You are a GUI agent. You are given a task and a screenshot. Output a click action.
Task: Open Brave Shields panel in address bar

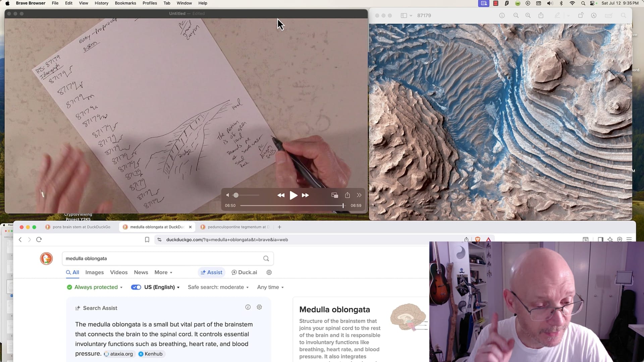[x=478, y=239]
